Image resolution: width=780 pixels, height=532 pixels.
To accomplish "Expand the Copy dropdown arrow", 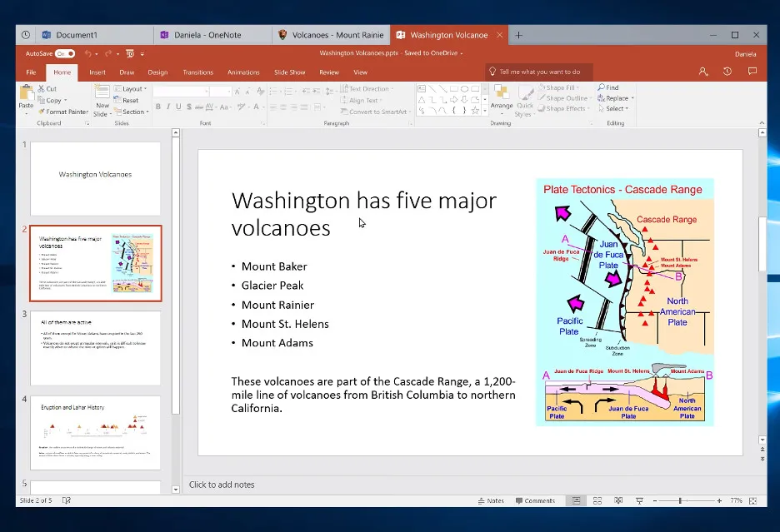I will click(65, 101).
